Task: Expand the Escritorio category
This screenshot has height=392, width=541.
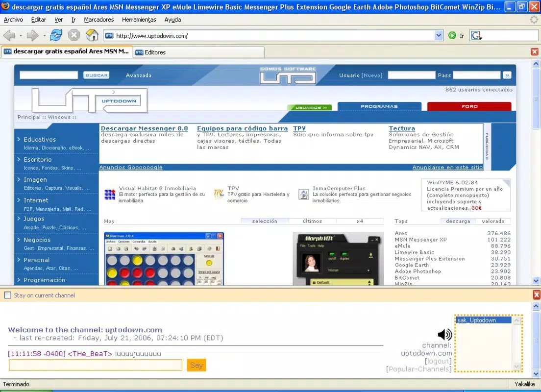Action: [38, 159]
